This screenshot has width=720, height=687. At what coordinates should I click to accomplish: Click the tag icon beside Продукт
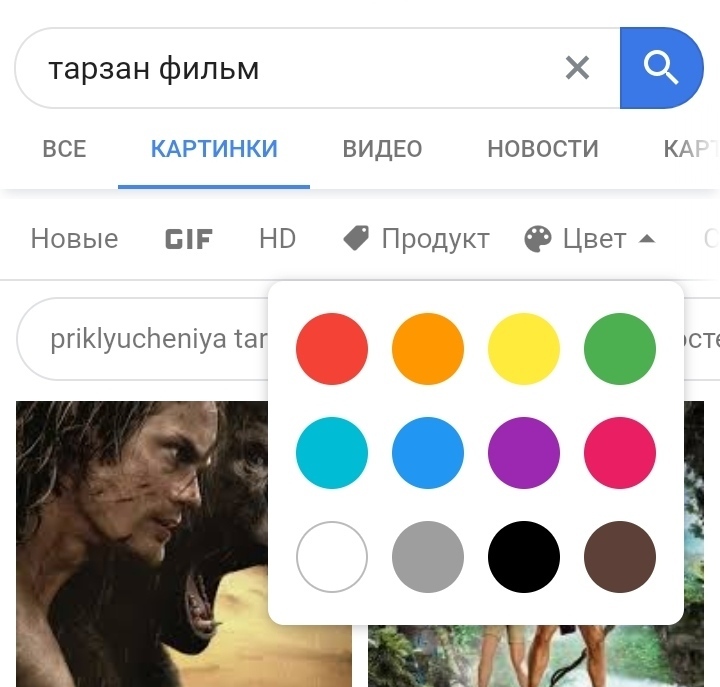coord(356,238)
